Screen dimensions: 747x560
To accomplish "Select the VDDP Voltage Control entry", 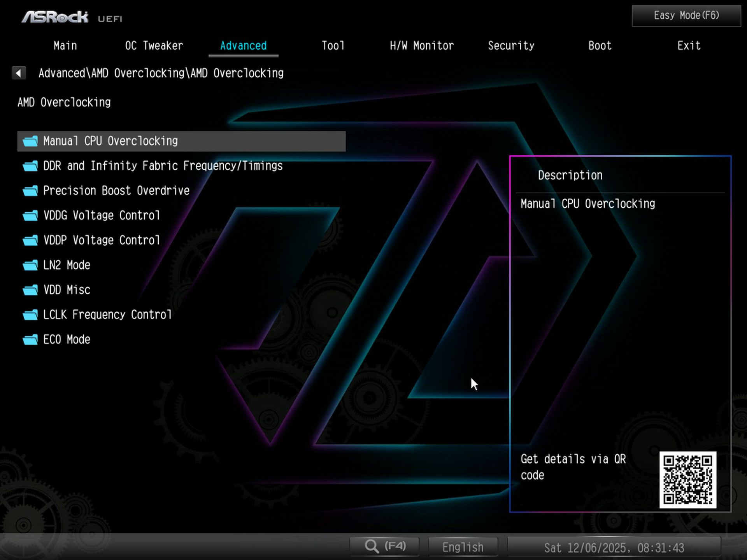I will (x=101, y=240).
